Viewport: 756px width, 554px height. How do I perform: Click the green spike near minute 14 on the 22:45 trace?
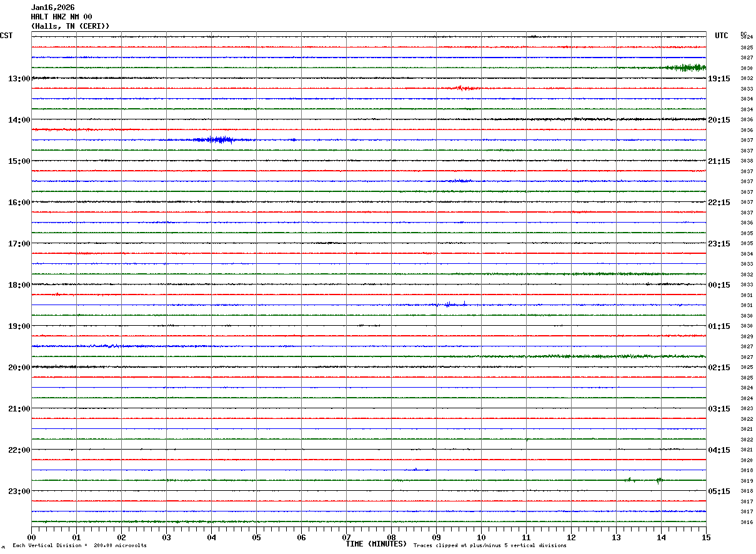[x=658, y=480]
